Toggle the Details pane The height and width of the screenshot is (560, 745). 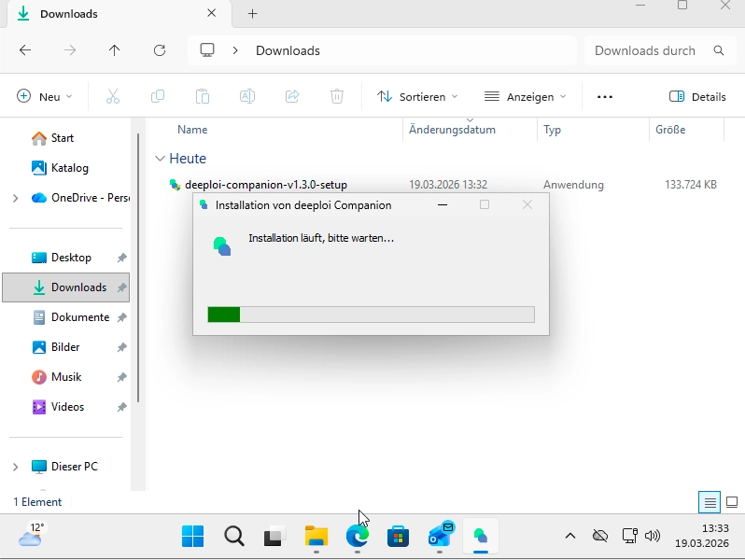coord(697,97)
